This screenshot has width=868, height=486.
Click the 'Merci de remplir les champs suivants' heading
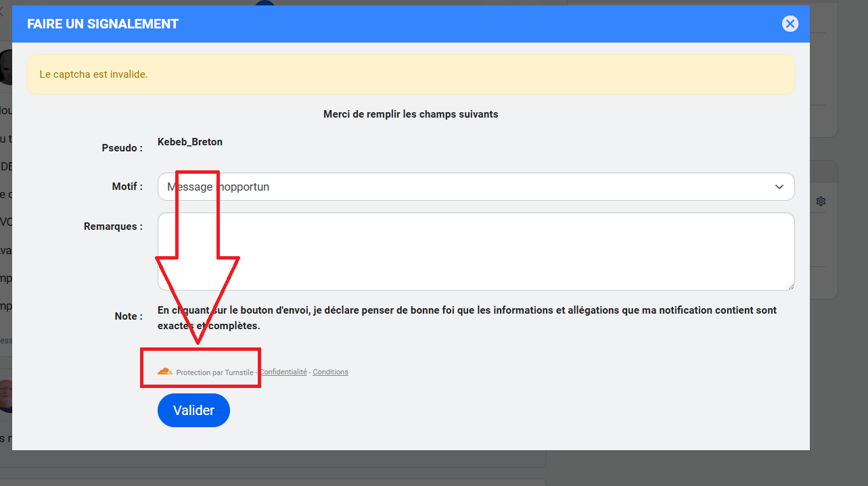coord(411,114)
